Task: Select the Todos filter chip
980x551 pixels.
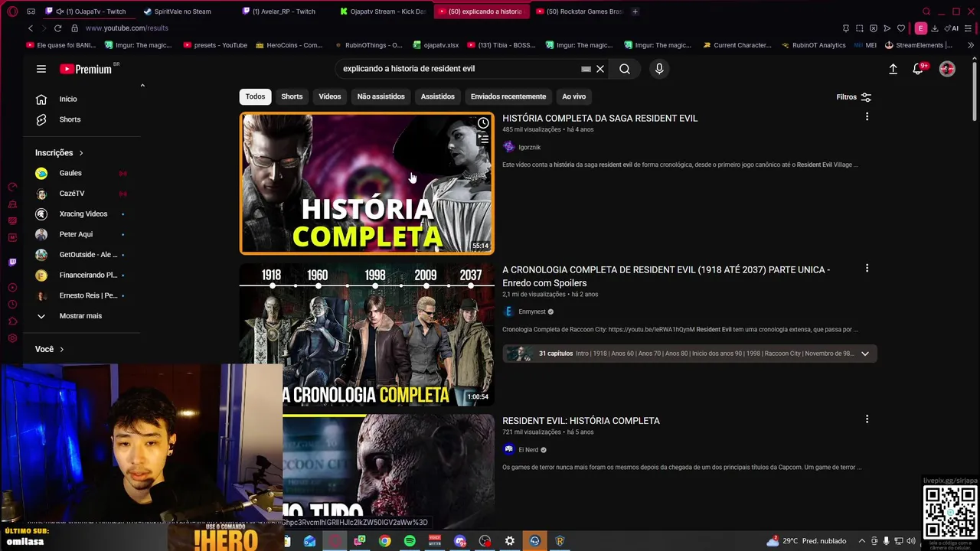Action: click(x=255, y=96)
